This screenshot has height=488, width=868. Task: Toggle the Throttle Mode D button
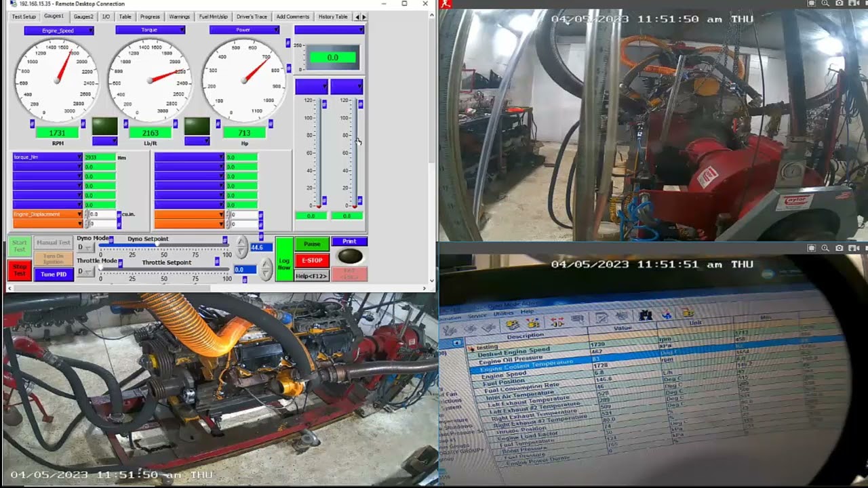click(85, 272)
